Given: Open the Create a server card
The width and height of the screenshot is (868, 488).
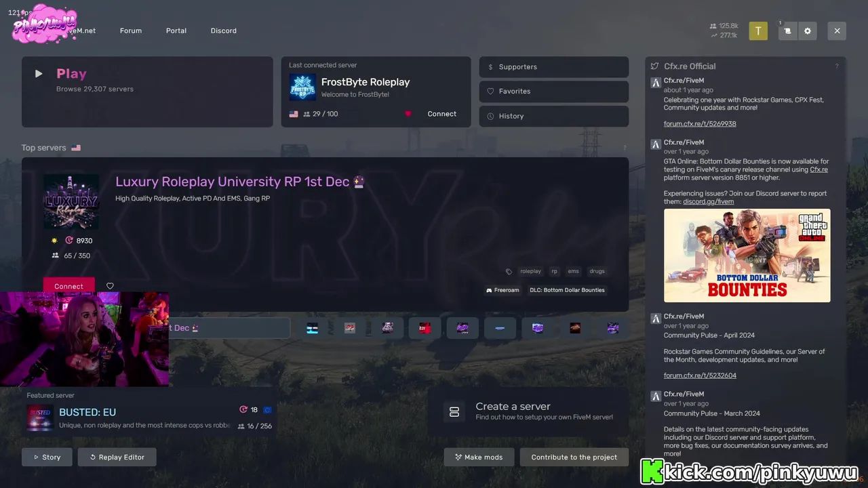Looking at the screenshot, I should tap(528, 412).
